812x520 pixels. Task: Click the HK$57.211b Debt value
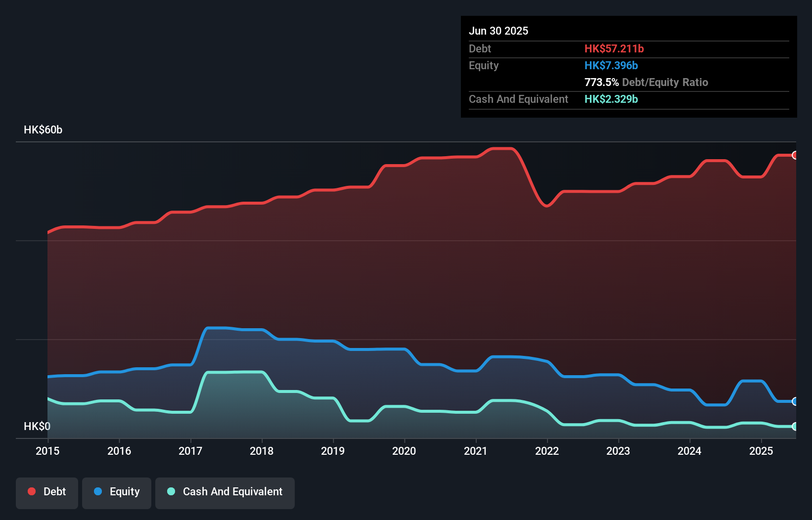click(x=614, y=49)
